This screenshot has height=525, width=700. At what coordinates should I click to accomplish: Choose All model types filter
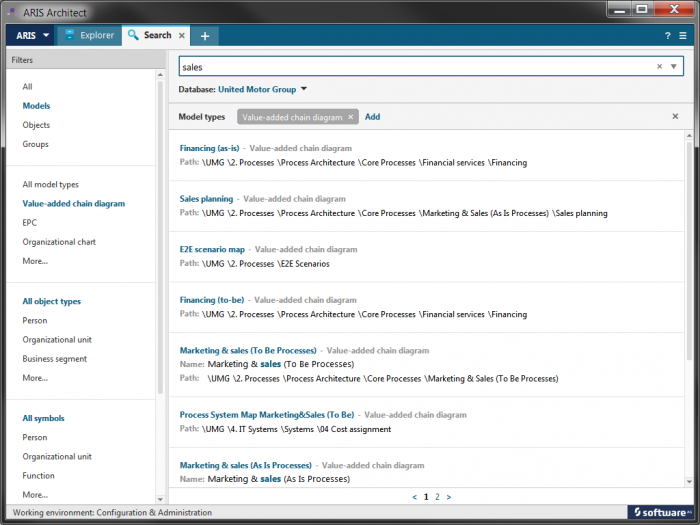click(x=50, y=184)
